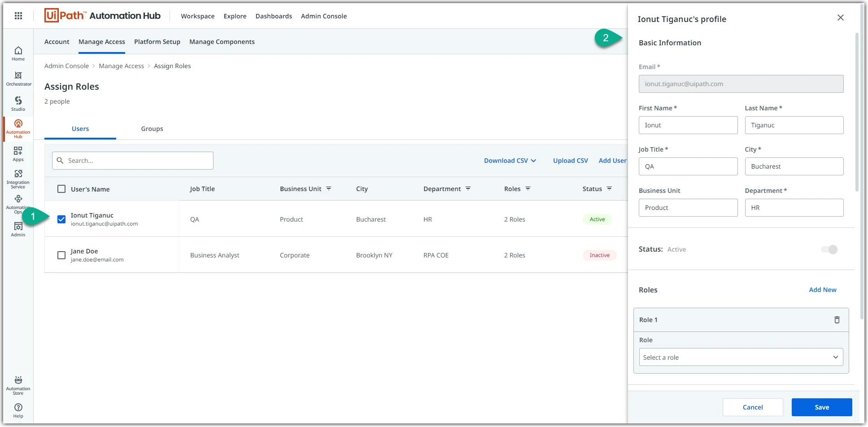Toggle the Active status switch
Image resolution: width=868 pixels, height=427 pixels.
(829, 249)
